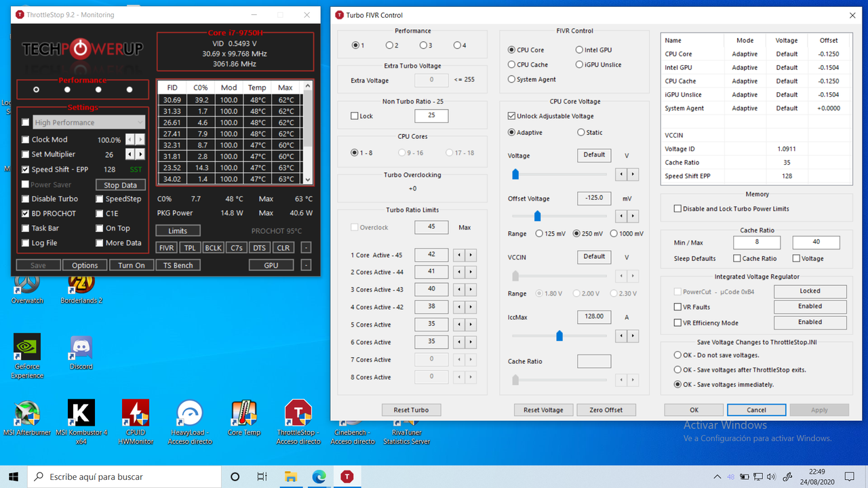Increase 6 Cores Active ratio arrow

pos(471,342)
